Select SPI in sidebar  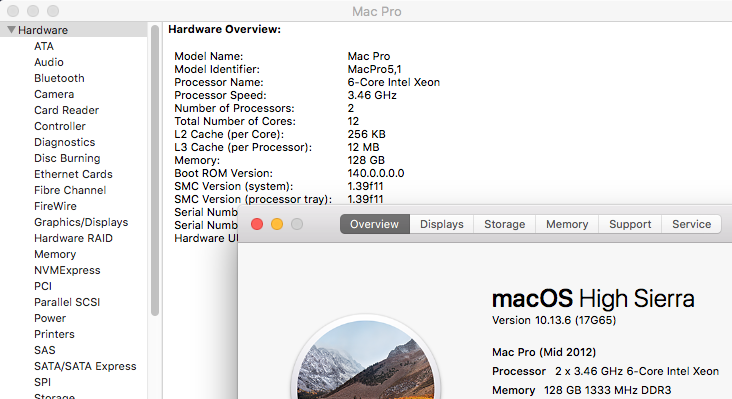pos(42,382)
